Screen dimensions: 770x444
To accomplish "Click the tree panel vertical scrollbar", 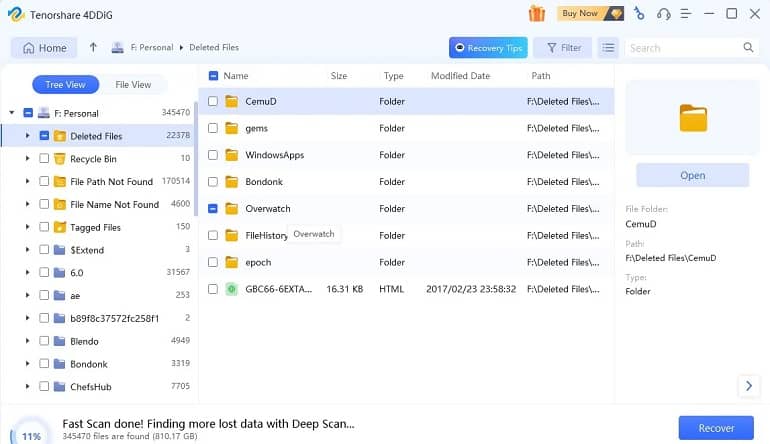I will pyautogui.click(x=196, y=158).
